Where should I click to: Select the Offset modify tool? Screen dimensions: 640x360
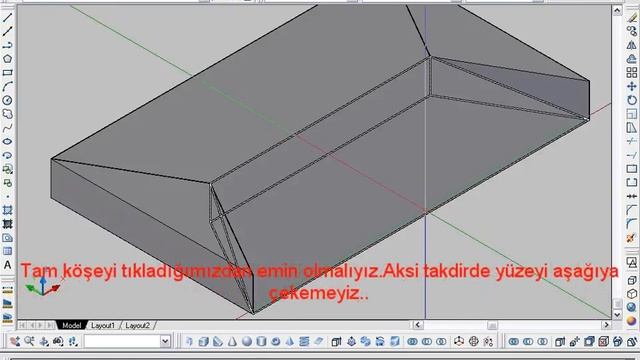(x=632, y=59)
